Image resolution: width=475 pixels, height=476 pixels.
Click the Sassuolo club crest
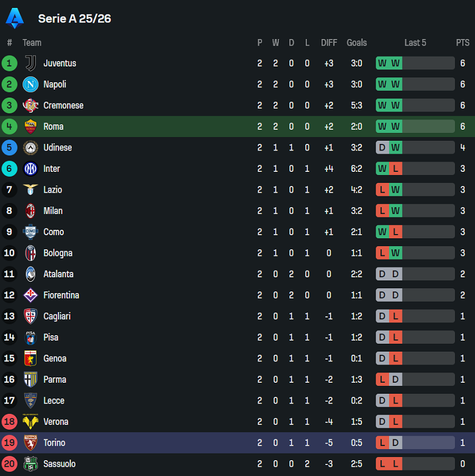click(x=30, y=464)
